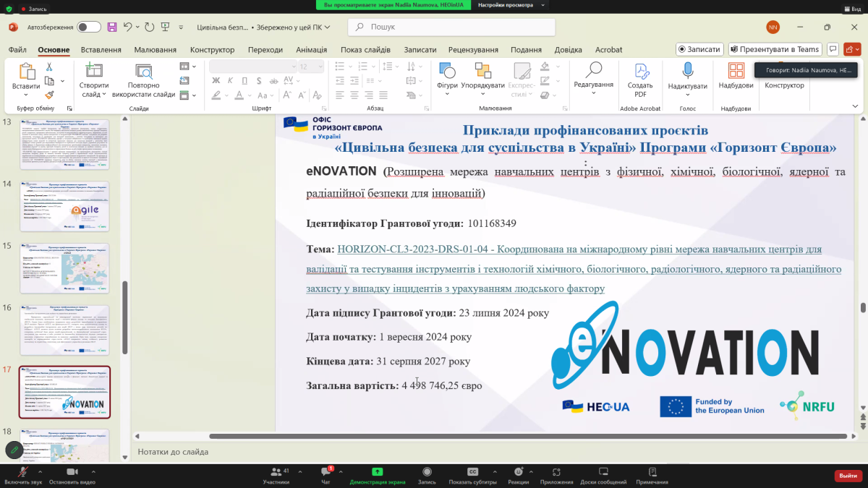The height and width of the screenshot is (488, 868).
Task: Toggle the Автозбереження switch
Action: coord(89,27)
